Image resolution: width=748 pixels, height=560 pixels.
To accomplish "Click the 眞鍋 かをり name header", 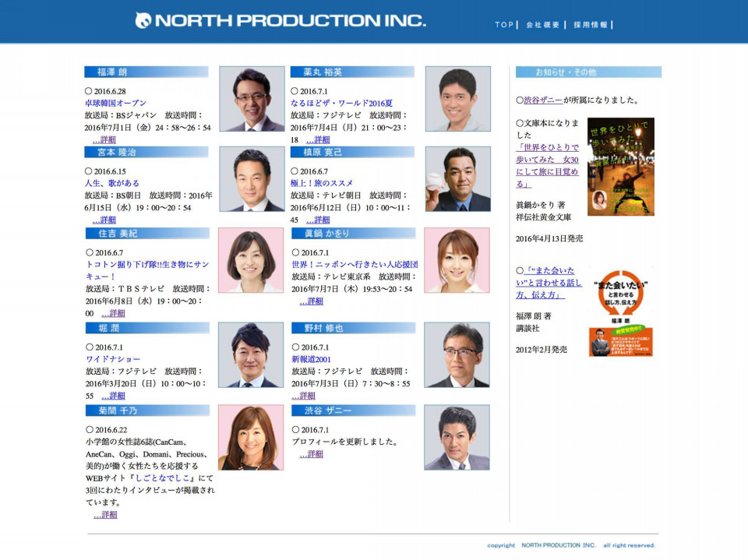I will point(354,233).
